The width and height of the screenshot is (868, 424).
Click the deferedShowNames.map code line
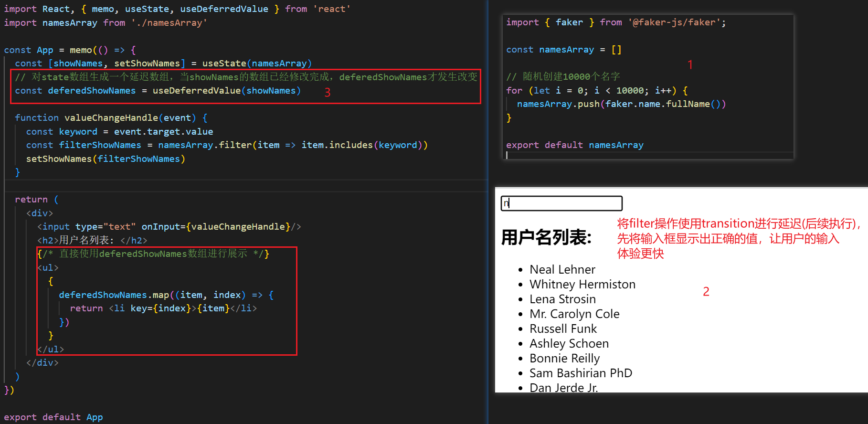(x=166, y=295)
